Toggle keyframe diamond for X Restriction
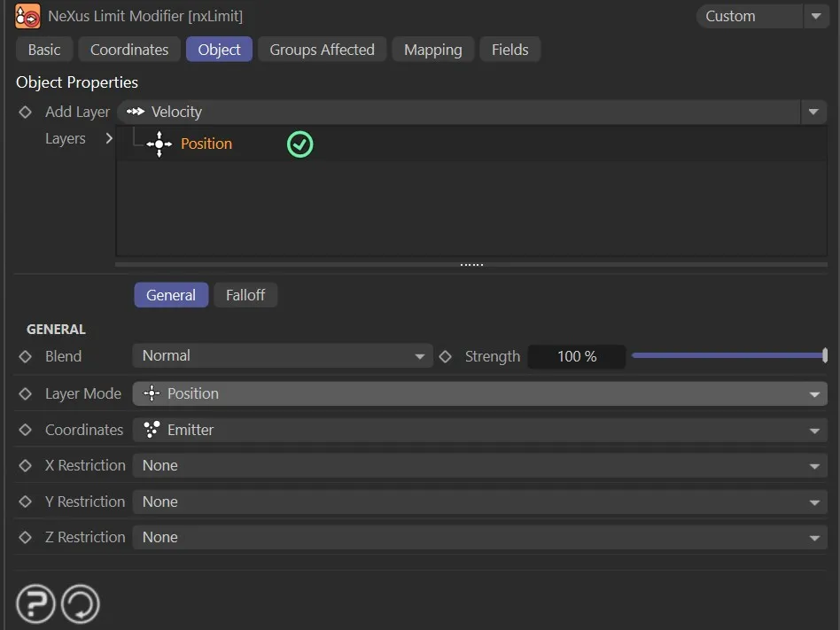Screen dimensions: 840x630 coord(26,465)
